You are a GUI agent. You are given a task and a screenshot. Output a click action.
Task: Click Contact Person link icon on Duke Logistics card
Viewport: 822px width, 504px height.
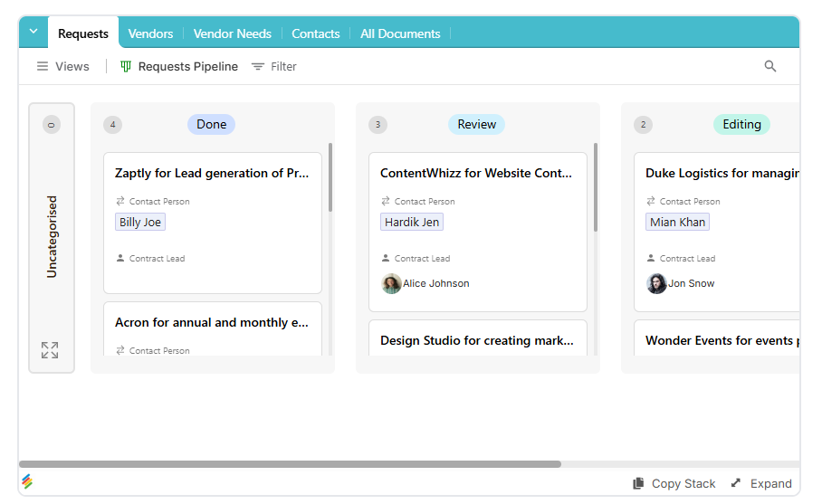pyautogui.click(x=651, y=201)
